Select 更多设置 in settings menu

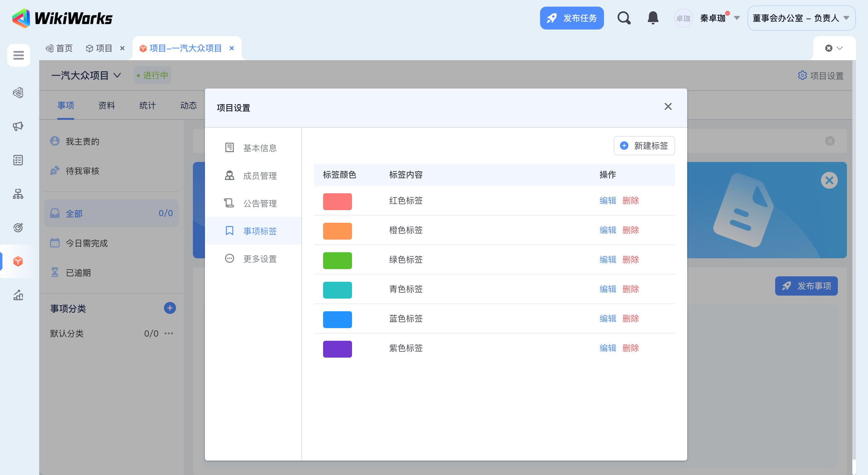pyautogui.click(x=259, y=259)
